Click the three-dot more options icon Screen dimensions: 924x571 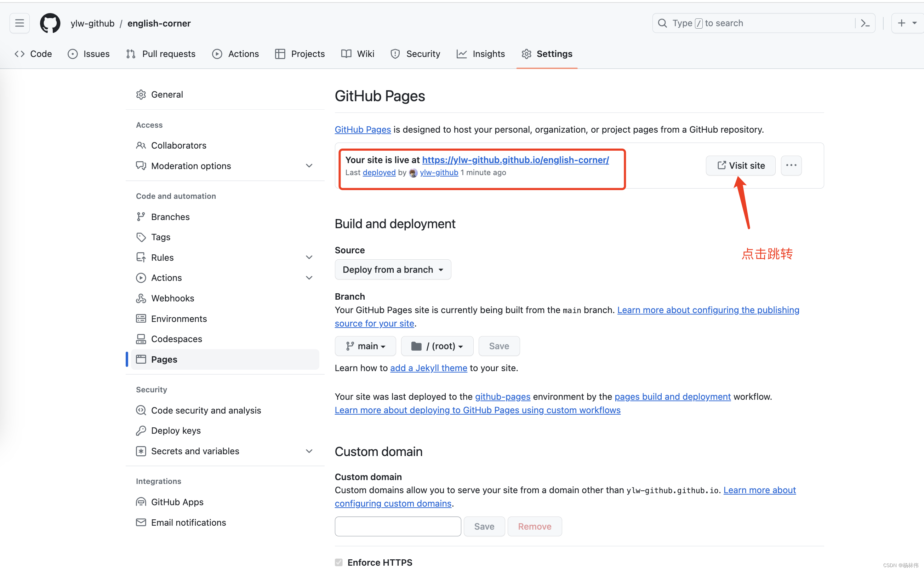point(791,165)
